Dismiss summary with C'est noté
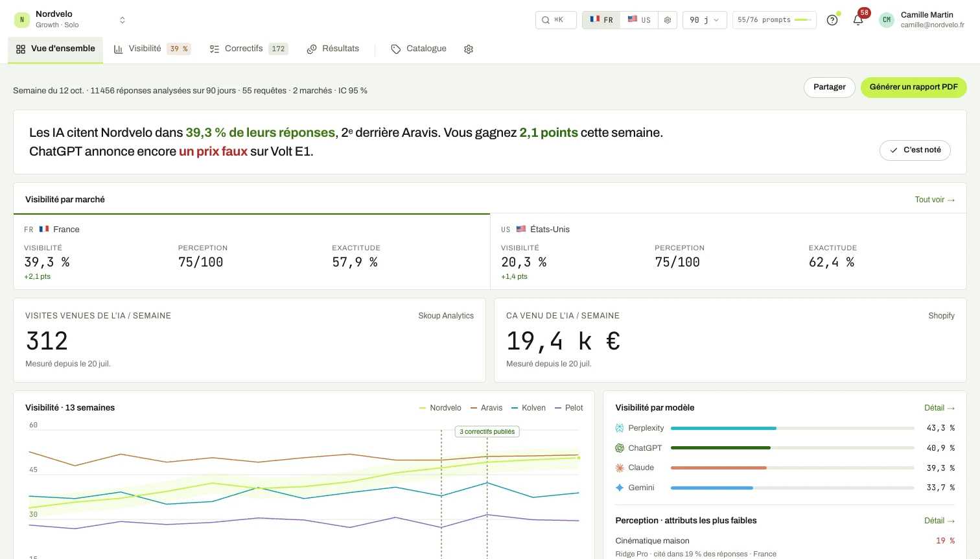This screenshot has height=559, width=980. pos(915,150)
